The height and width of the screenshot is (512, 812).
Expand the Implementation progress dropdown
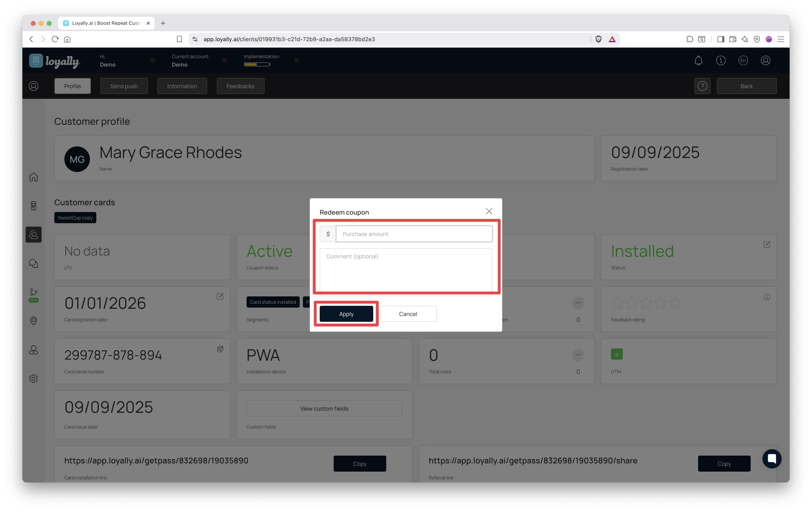tap(296, 60)
